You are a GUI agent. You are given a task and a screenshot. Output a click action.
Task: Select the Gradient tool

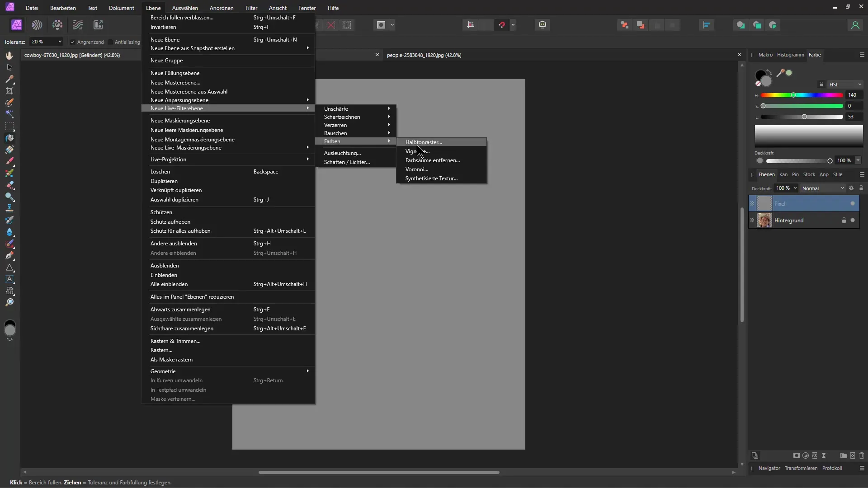9,150
